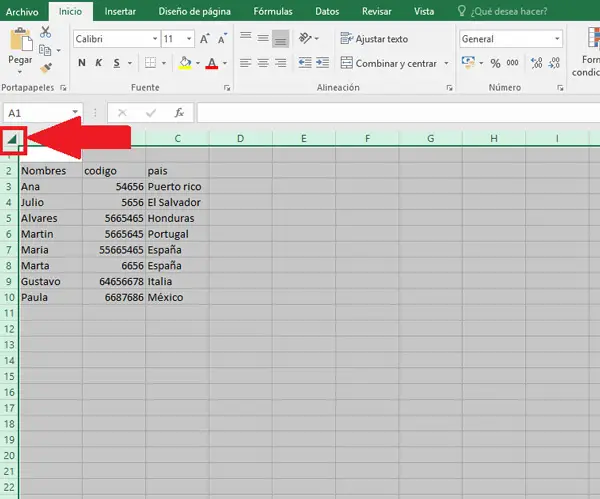
Task: Open the font size 11 dropdown
Action: [189, 39]
